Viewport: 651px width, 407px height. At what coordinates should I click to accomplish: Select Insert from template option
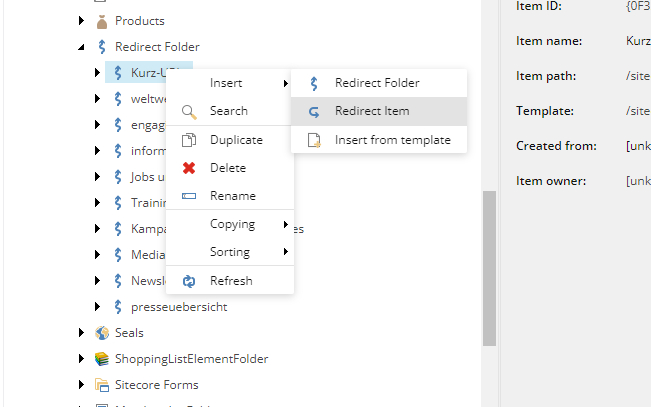coord(392,140)
